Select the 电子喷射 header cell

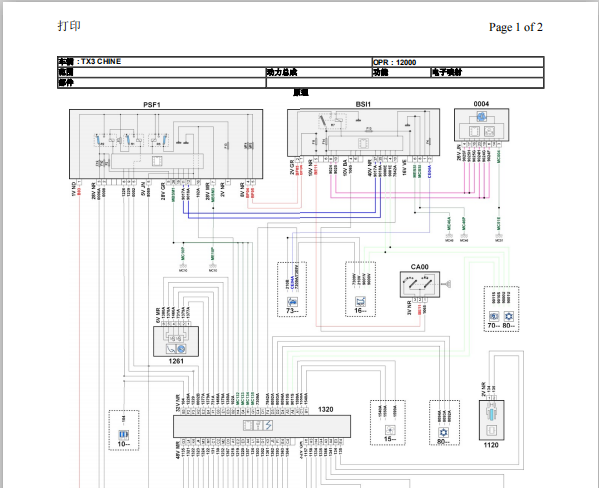[x=487, y=72]
